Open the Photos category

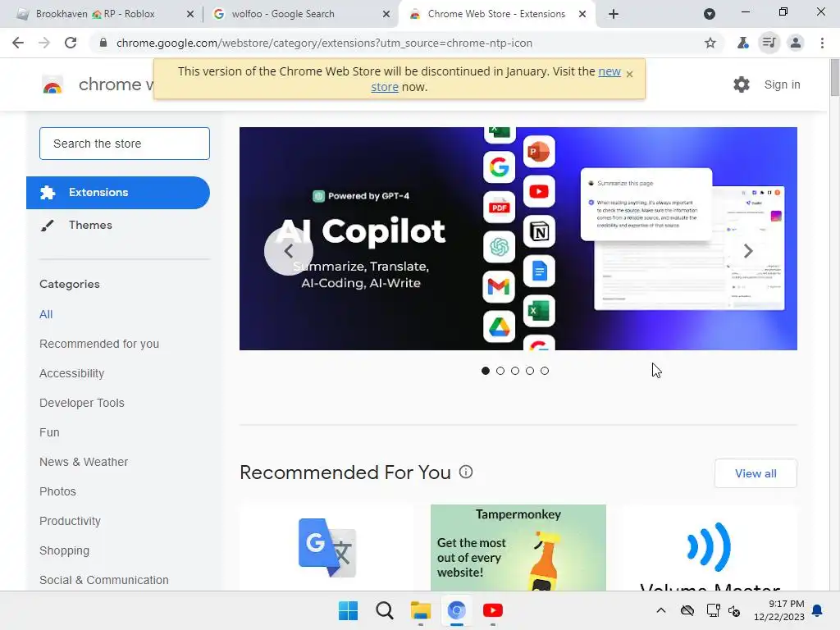(58, 491)
